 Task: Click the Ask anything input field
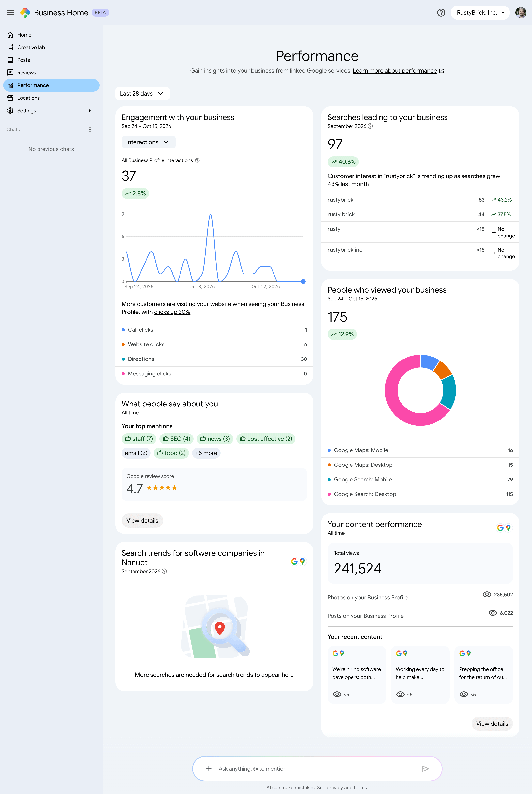coord(317,769)
